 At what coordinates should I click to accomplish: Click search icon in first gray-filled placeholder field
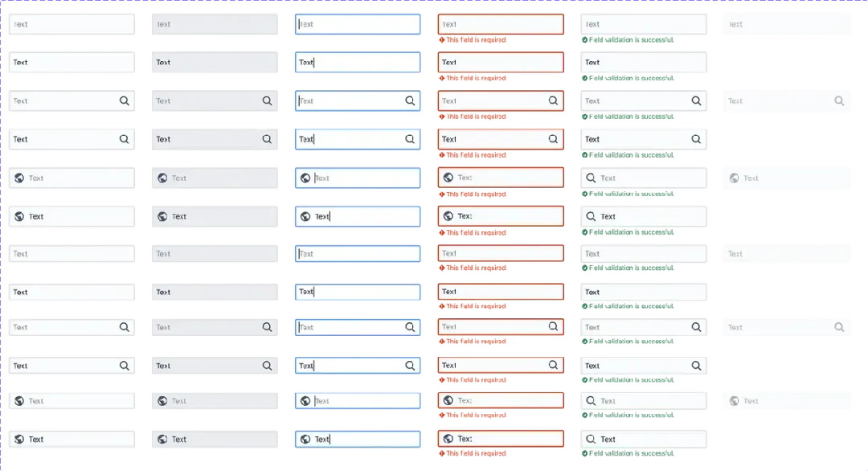tap(267, 100)
